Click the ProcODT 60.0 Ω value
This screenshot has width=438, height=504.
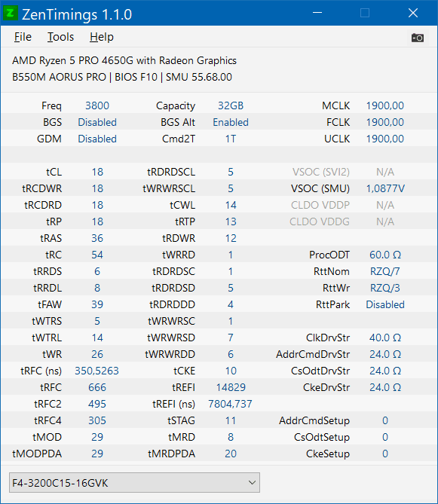coord(385,255)
